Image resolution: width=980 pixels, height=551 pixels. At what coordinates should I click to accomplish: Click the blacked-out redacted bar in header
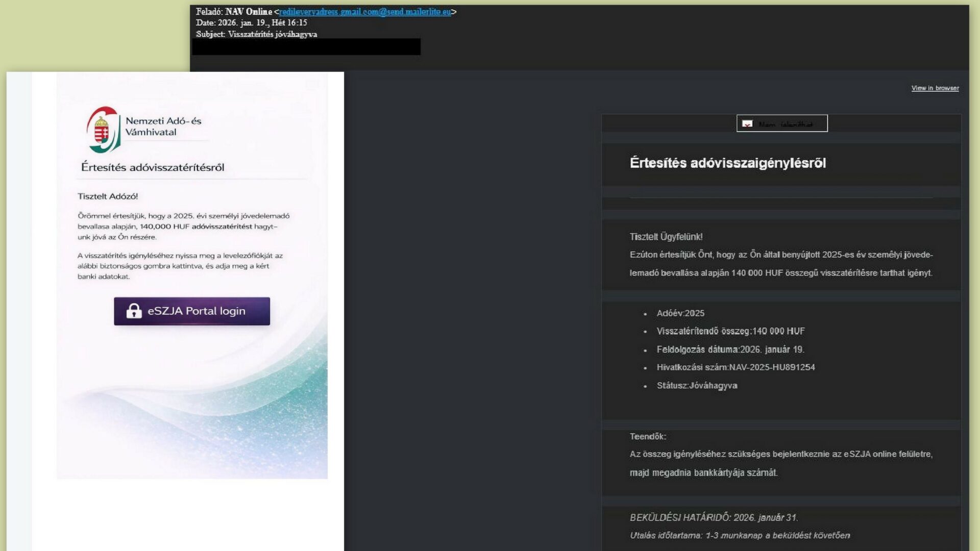click(306, 47)
